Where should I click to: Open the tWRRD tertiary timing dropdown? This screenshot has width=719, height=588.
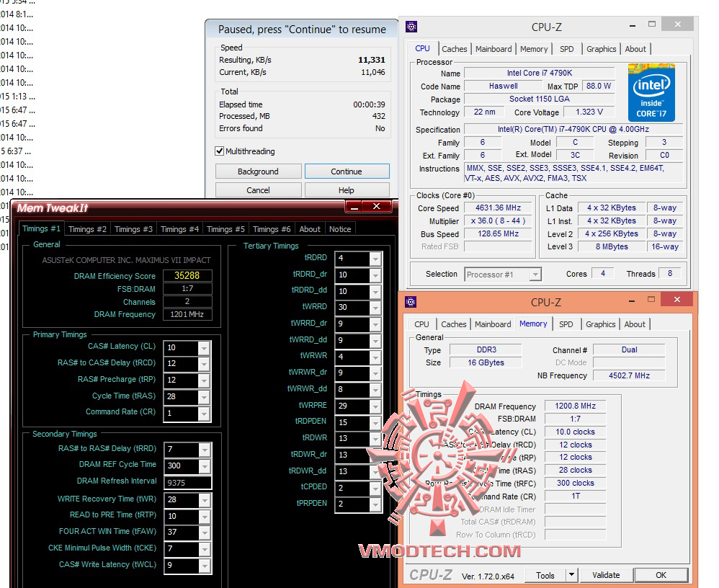(375, 308)
